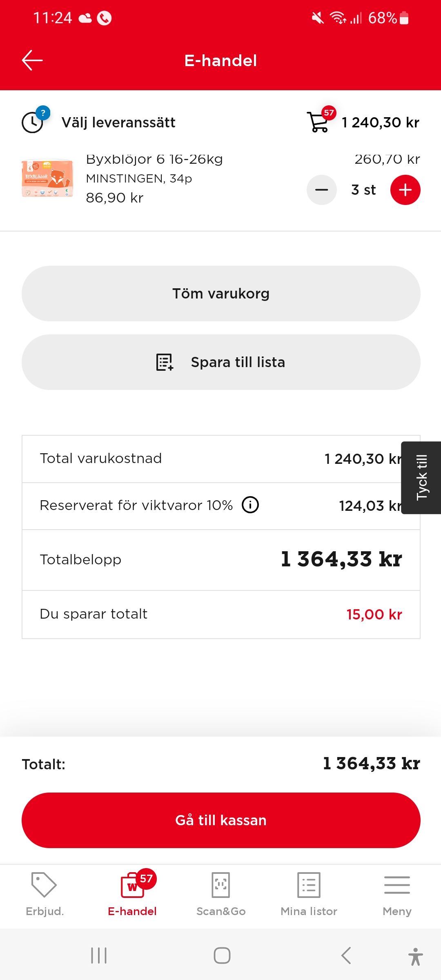This screenshot has height=980, width=441.
Task: Tap Android recent apps button
Action: pos(99,955)
